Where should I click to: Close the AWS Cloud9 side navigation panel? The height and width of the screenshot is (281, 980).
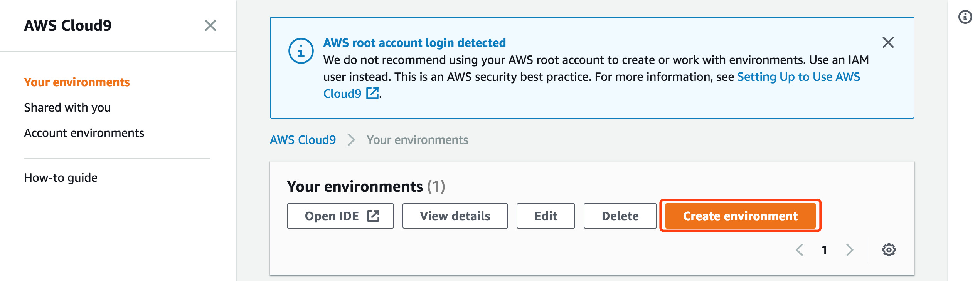pos(210,26)
